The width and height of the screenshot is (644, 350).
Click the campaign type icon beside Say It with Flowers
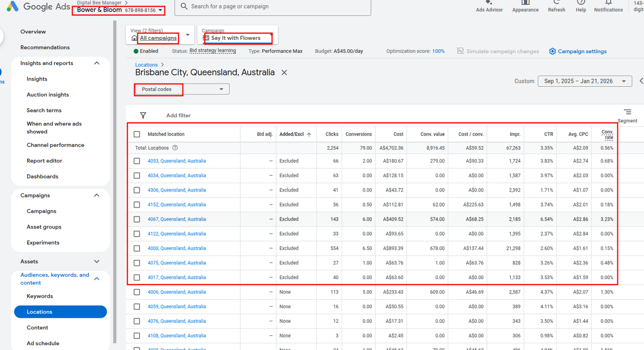(206, 38)
